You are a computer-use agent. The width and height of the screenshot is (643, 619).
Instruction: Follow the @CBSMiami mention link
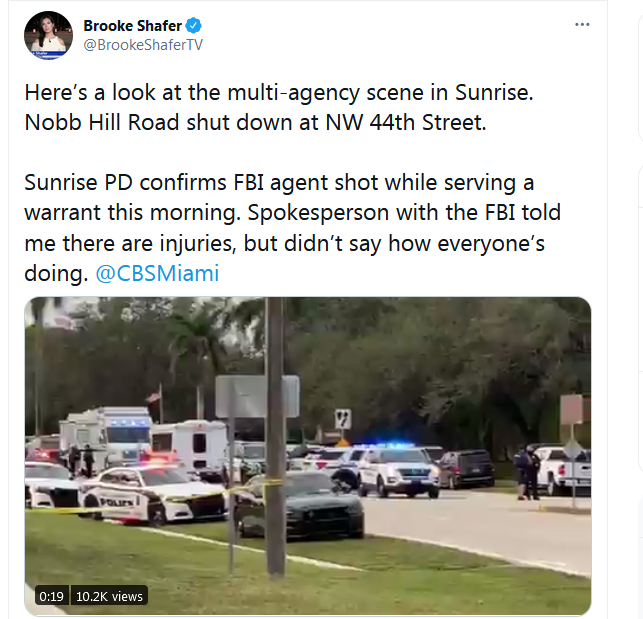[157, 273]
